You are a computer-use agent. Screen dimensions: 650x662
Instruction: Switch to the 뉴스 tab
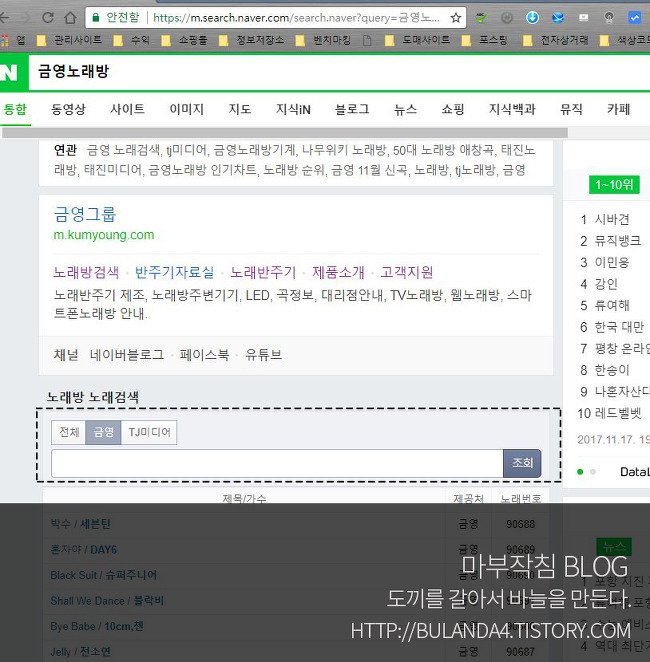click(405, 109)
